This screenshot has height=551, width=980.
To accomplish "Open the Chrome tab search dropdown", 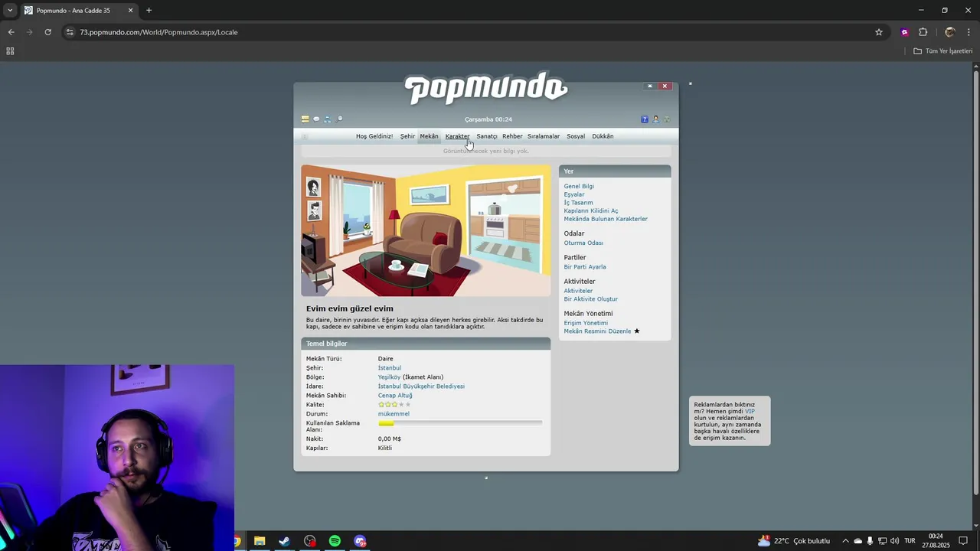I will tap(10, 11).
